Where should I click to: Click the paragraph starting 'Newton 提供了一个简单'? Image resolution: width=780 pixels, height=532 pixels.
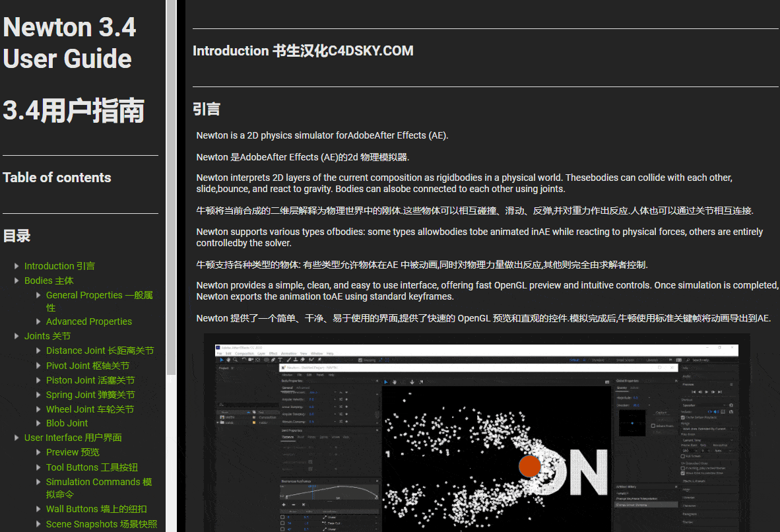(x=484, y=319)
